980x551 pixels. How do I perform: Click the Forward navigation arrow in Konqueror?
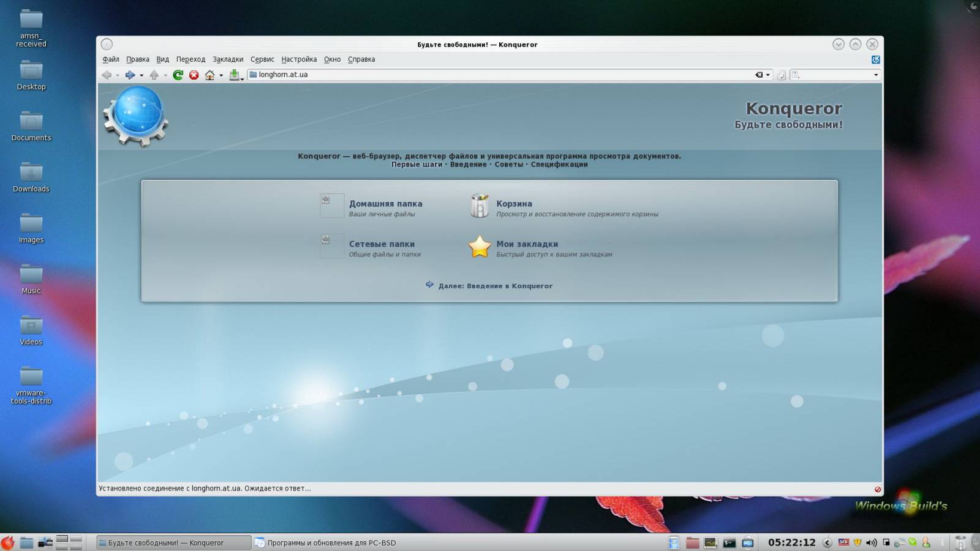tap(130, 75)
